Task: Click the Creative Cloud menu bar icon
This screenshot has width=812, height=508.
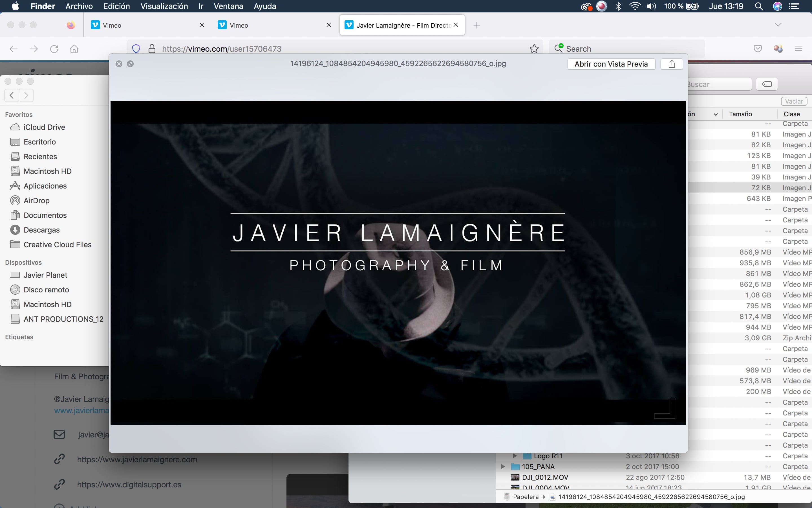Action: click(586, 6)
